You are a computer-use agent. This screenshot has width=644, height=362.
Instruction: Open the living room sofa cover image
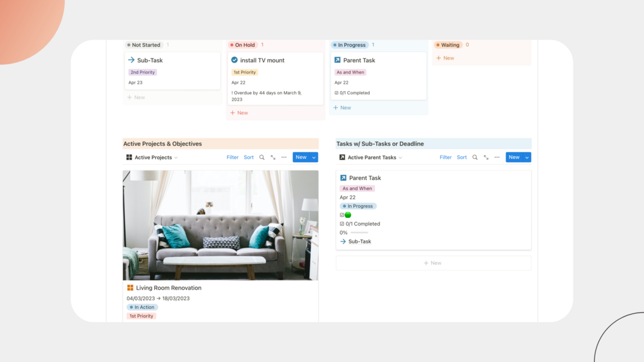(220, 226)
